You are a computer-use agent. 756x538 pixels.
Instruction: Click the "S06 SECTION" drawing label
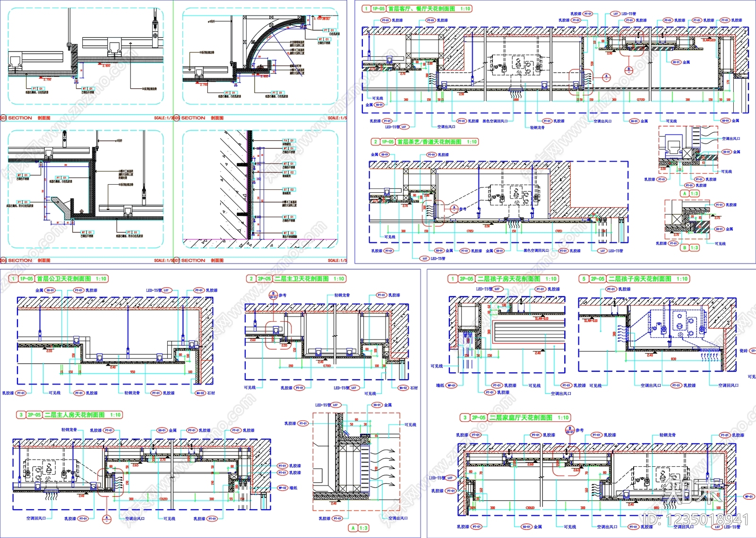click(17, 260)
